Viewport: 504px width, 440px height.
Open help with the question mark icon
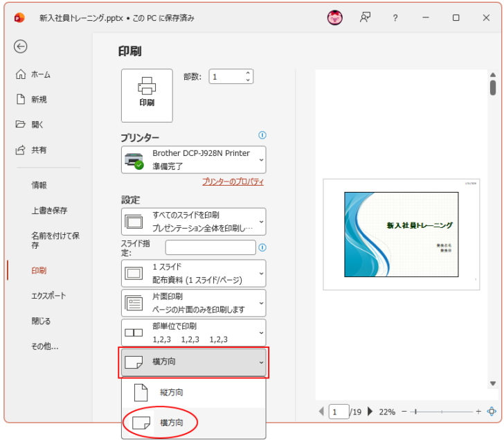[x=395, y=18]
